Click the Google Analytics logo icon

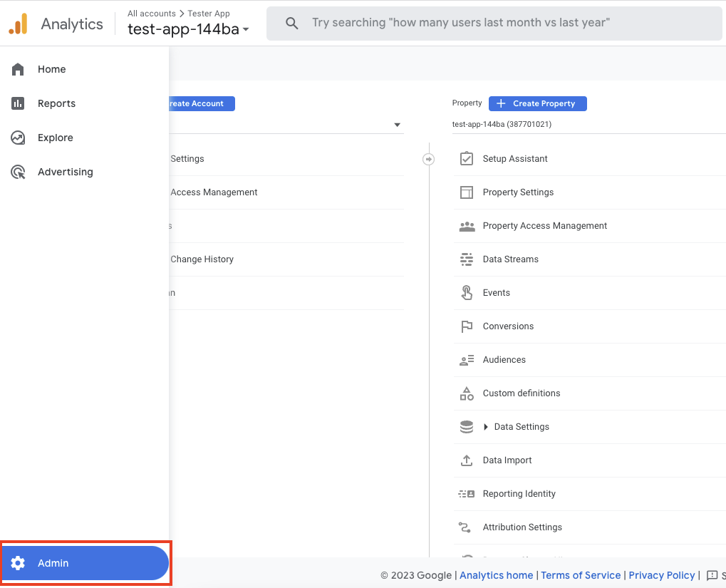click(x=18, y=24)
